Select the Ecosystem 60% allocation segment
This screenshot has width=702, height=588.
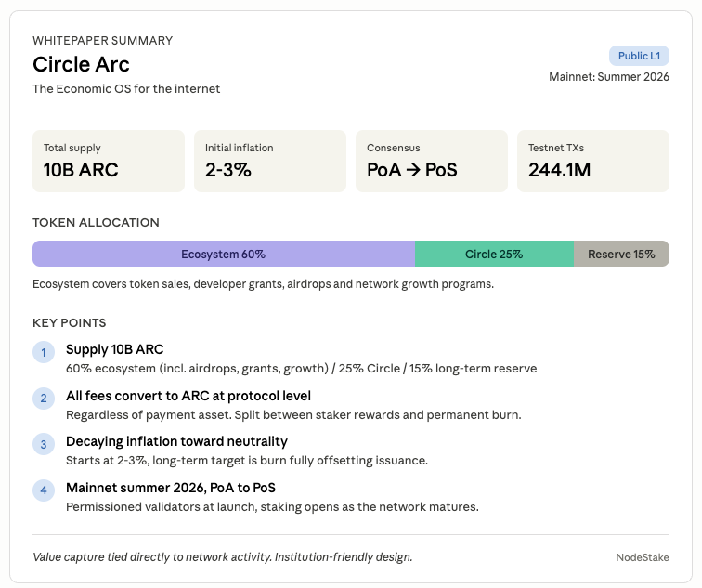(224, 254)
